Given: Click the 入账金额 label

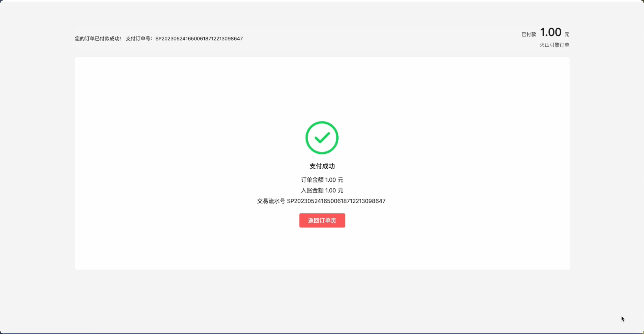Looking at the screenshot, I should click(x=312, y=190).
